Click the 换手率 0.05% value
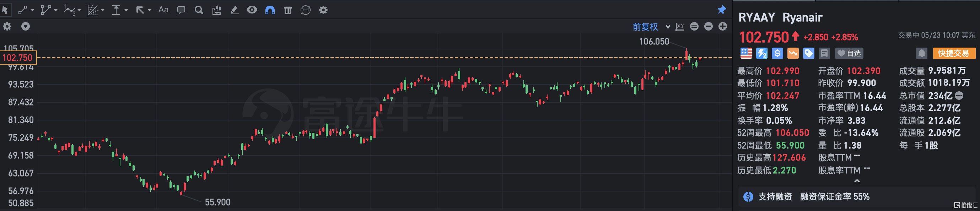Screen dimensions: 980x211 coord(779,120)
